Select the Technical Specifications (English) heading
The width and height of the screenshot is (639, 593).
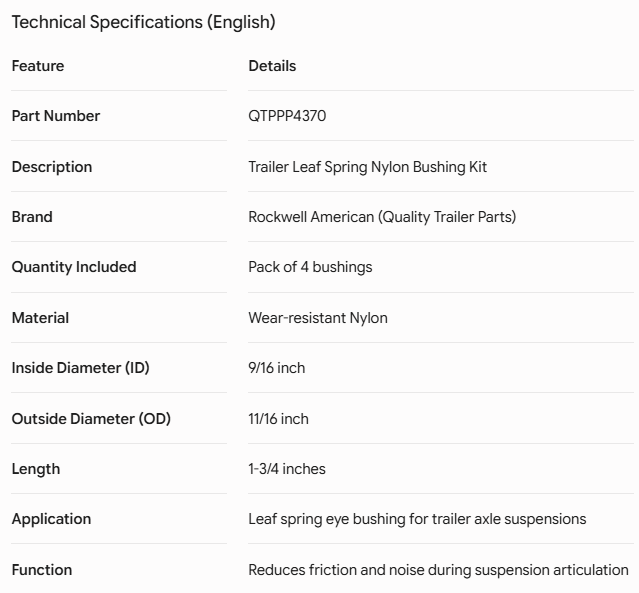(x=143, y=22)
